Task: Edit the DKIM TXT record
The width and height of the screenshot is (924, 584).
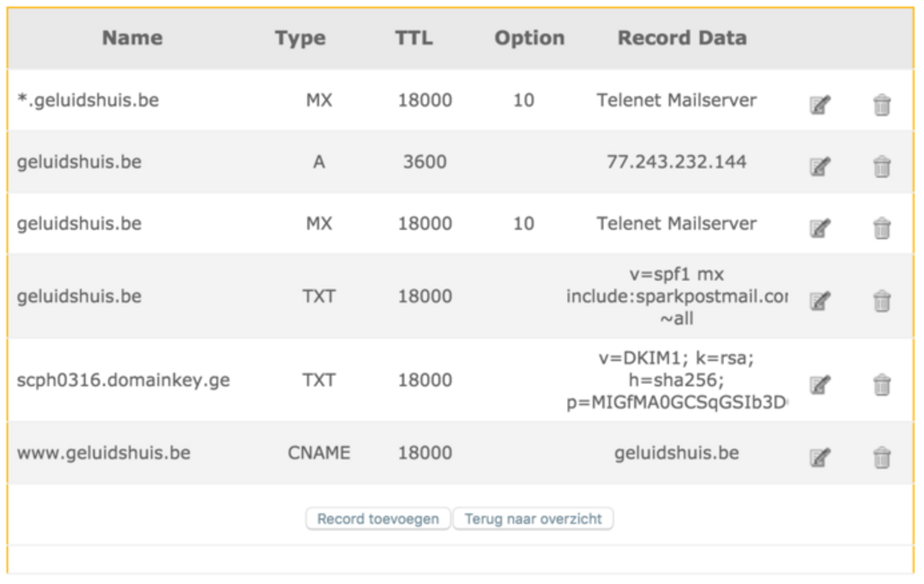Action: tap(820, 384)
